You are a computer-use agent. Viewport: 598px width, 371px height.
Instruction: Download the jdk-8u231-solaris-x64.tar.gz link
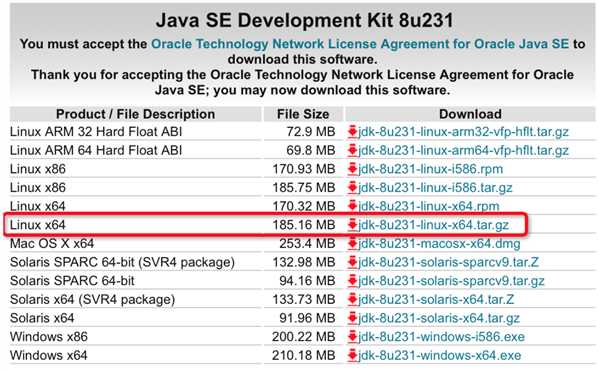pos(439,318)
